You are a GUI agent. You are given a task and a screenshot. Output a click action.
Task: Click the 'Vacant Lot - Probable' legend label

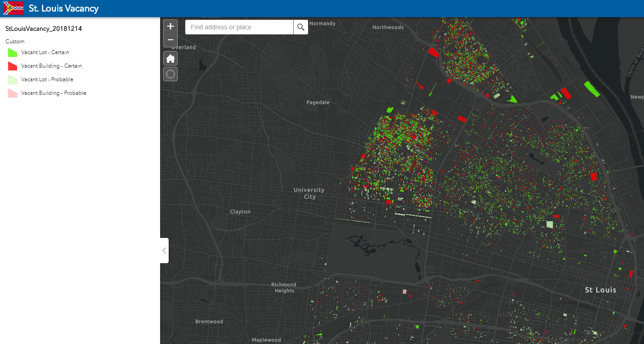(47, 79)
